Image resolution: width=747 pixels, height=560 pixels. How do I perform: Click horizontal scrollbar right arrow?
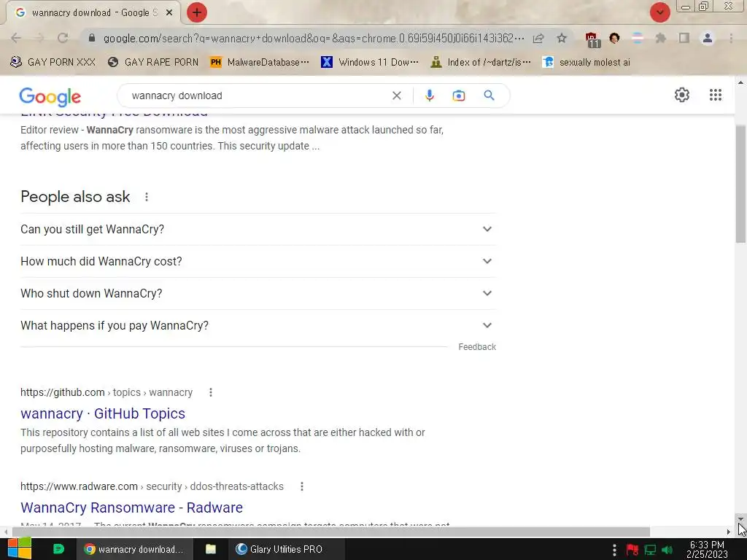tap(729, 532)
